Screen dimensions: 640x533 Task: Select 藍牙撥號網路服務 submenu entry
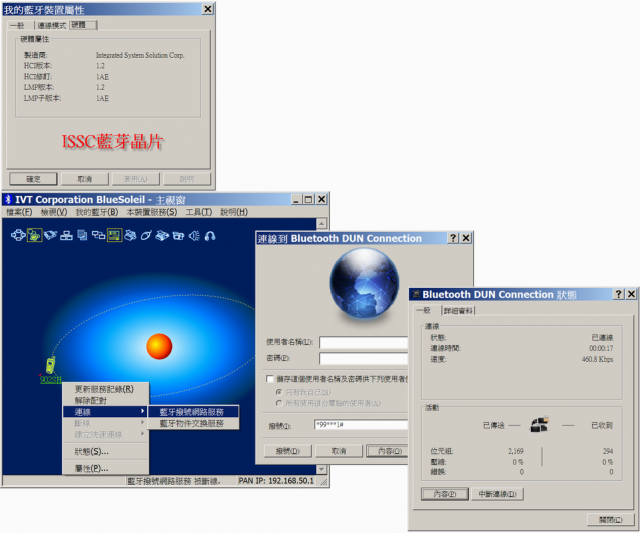click(193, 412)
